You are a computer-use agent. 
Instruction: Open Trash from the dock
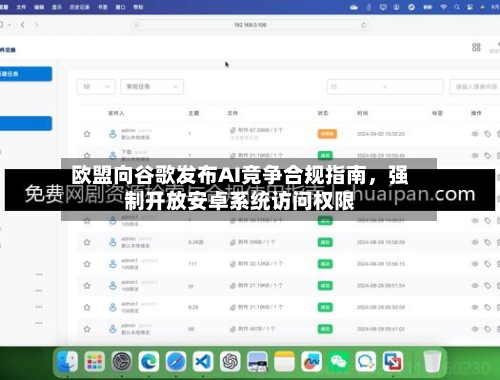click(432, 361)
